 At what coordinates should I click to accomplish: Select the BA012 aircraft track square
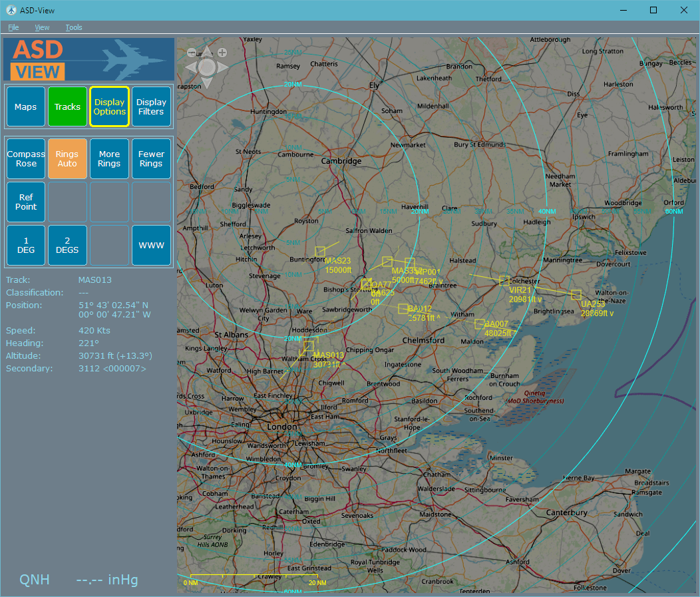403,308
